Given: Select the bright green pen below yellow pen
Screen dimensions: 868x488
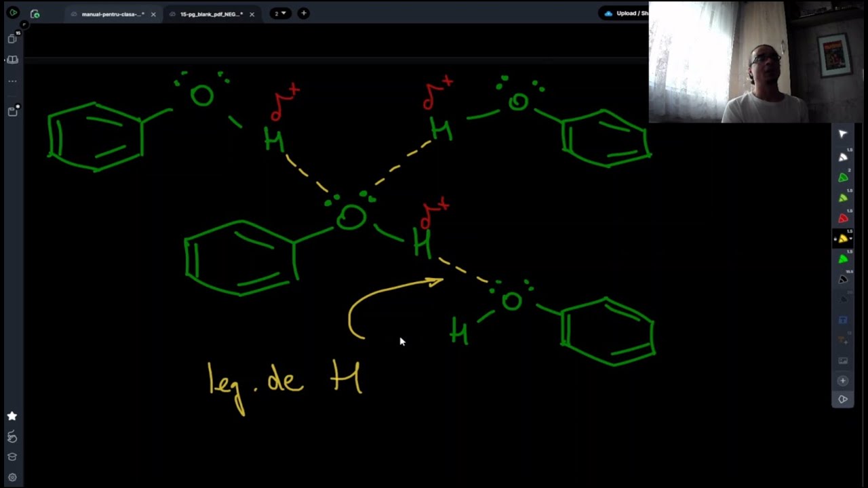Looking at the screenshot, I should (x=843, y=258).
